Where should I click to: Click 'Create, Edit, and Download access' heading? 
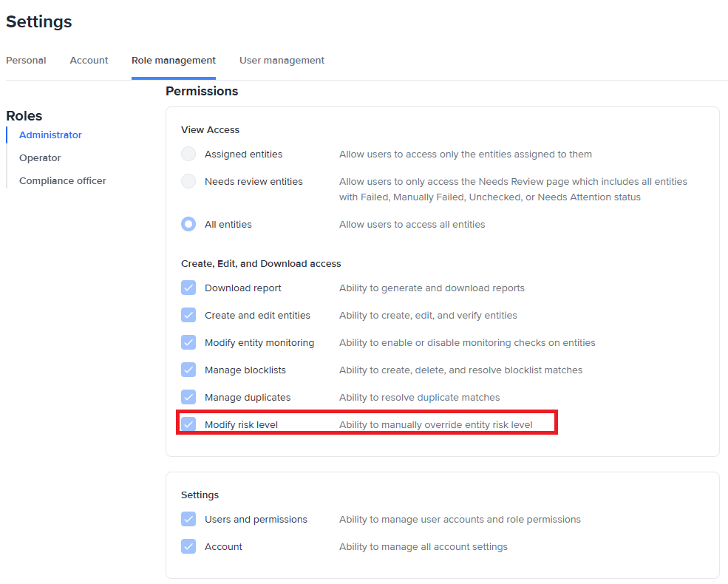(x=261, y=263)
